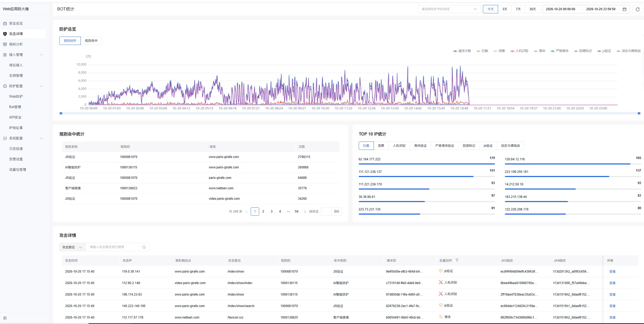View details for 112.117.57.178 attack row
The height and width of the screenshot is (324, 644).
point(612,317)
